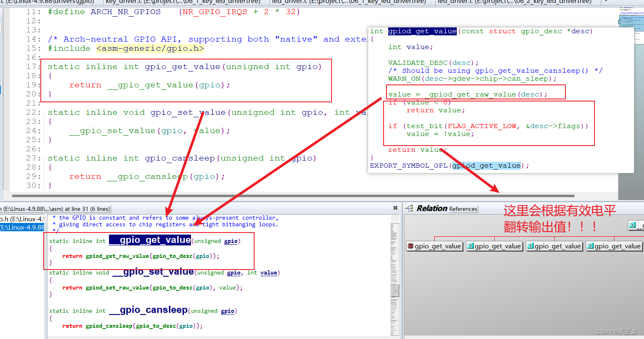
Task: Click the editor horizontal scrollbar
Action: (x=293, y=195)
